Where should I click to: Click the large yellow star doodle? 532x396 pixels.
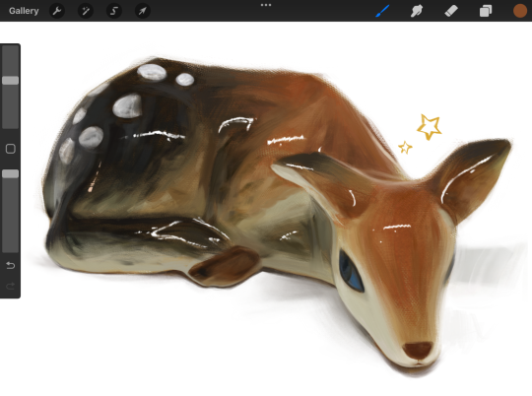coord(430,127)
